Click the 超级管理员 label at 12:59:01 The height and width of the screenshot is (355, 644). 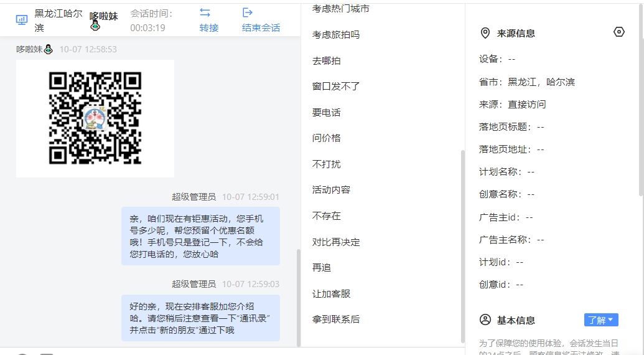point(194,197)
